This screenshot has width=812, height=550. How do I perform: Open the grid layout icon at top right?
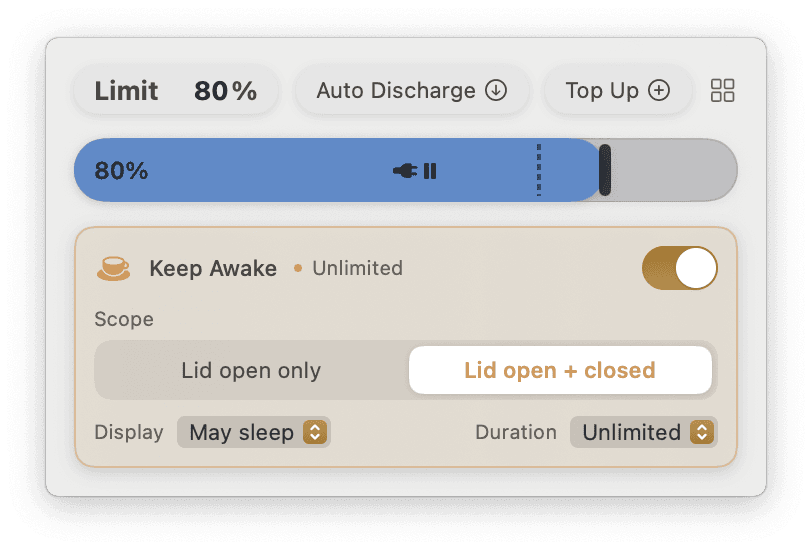[x=722, y=91]
